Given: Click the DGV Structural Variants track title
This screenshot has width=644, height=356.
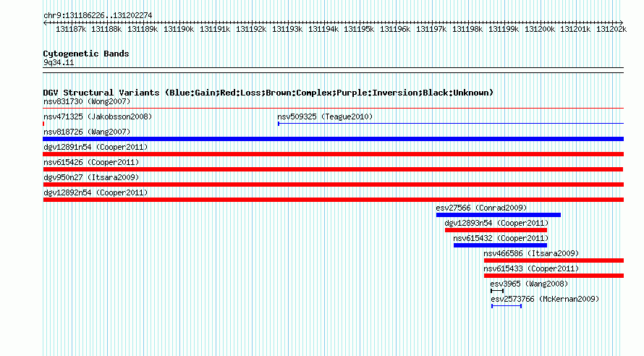Looking at the screenshot, I should [x=268, y=93].
